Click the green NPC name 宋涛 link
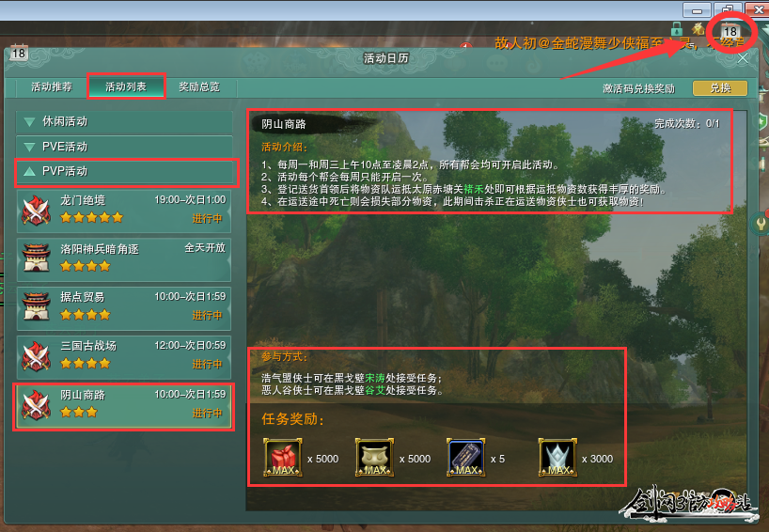Viewport: 769px width, 532px height. click(375, 378)
